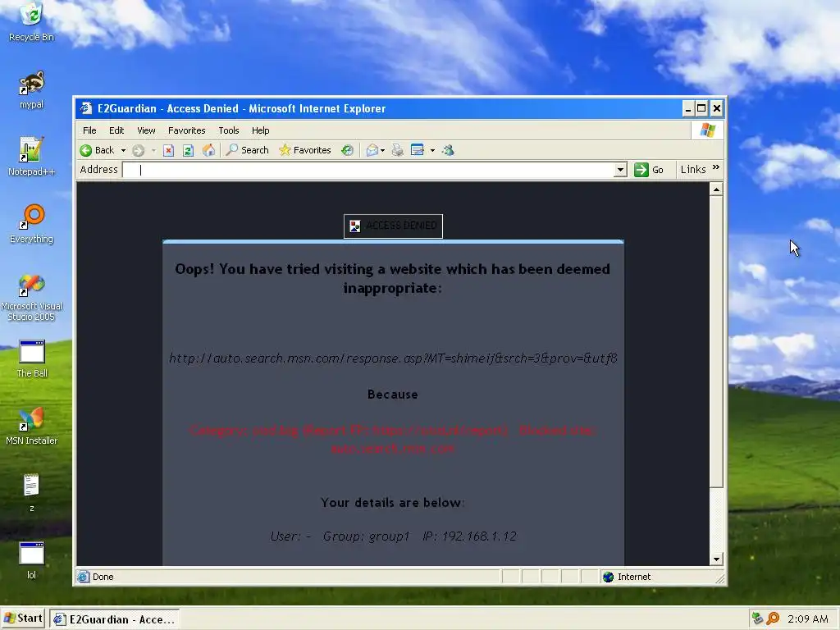This screenshot has width=840, height=630.
Task: Open the Edit menu
Action: coord(116,130)
